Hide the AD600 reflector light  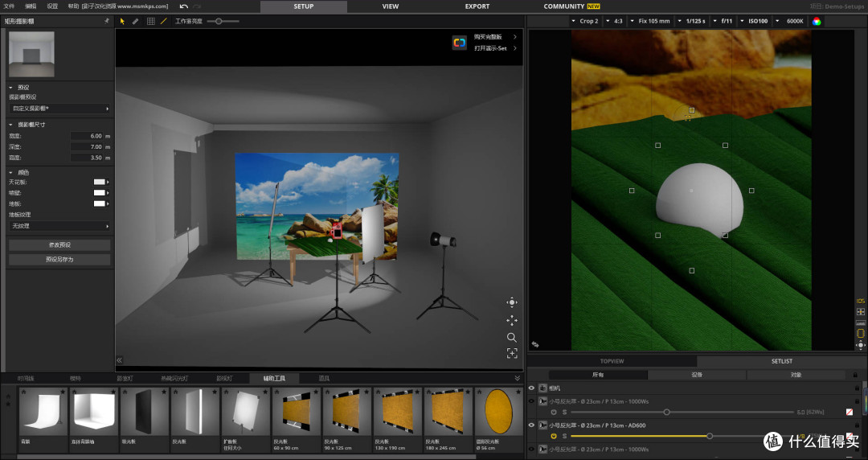pyautogui.click(x=531, y=425)
